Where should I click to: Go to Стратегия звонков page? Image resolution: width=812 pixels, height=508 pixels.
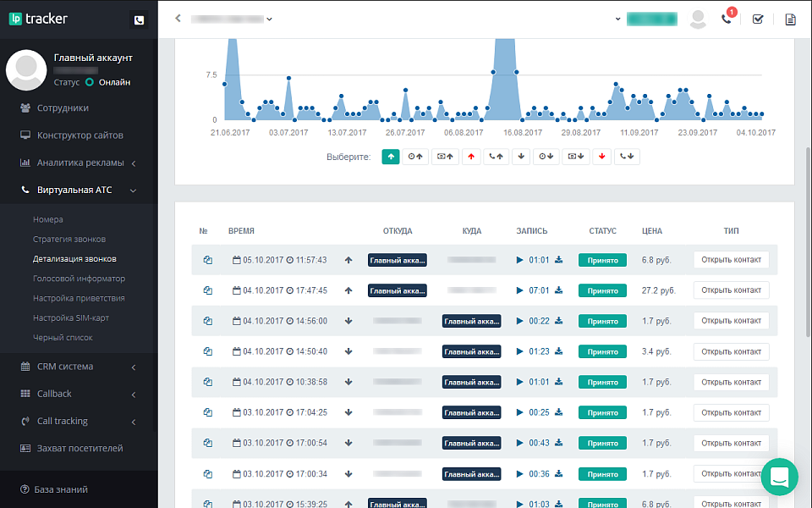point(69,240)
